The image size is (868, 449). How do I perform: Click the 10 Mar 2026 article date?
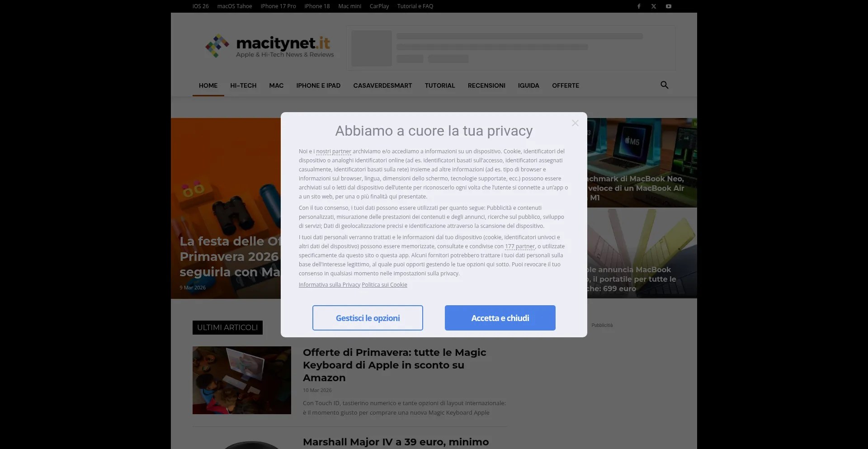(317, 390)
